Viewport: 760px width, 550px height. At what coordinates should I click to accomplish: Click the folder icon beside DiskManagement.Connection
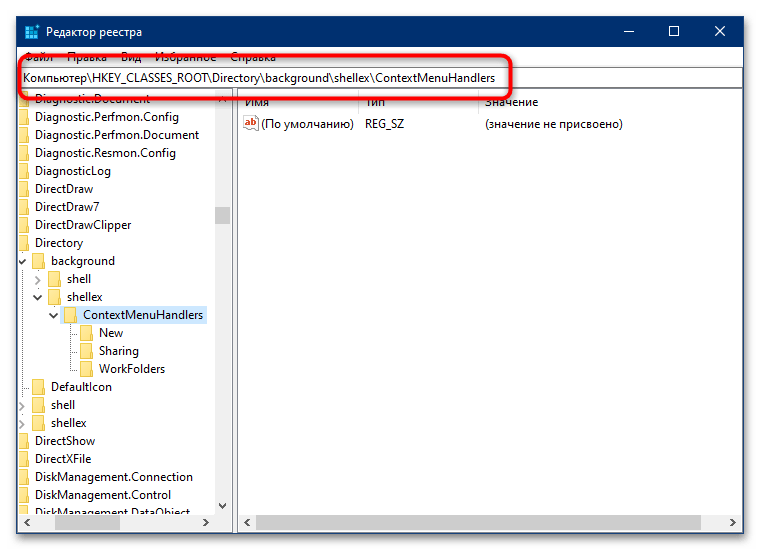24,477
